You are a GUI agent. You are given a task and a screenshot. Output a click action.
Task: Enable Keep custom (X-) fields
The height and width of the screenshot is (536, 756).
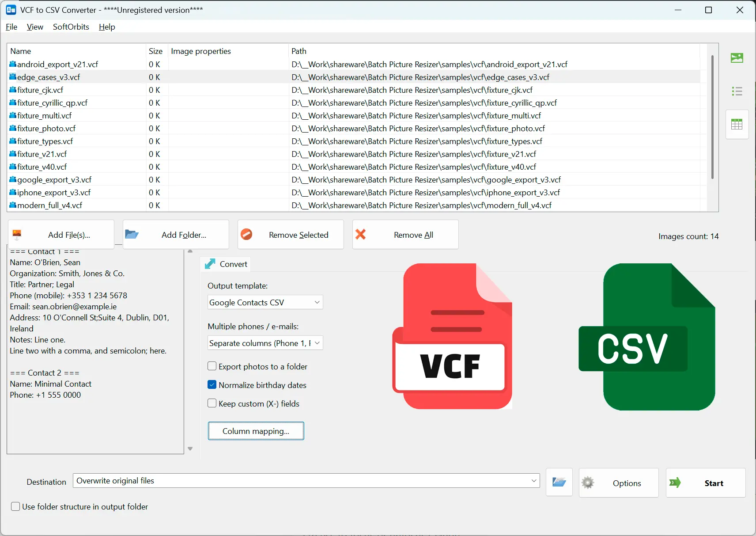pos(212,403)
